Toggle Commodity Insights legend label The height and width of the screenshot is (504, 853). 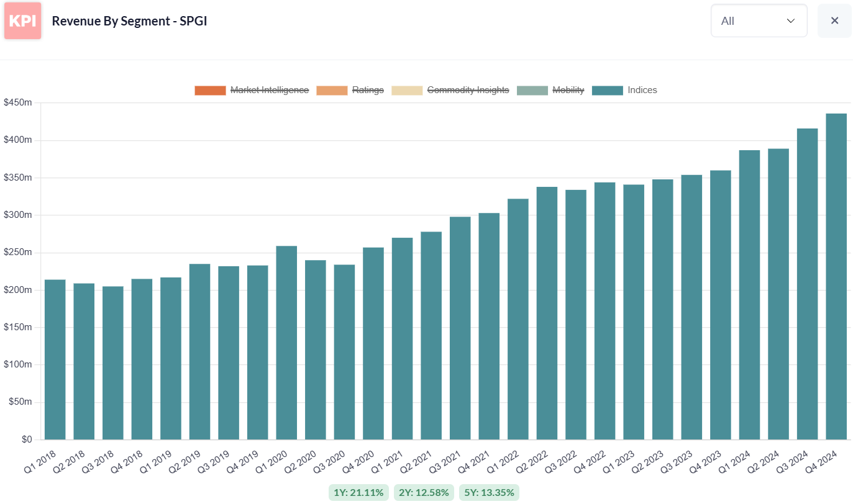pyautogui.click(x=468, y=90)
